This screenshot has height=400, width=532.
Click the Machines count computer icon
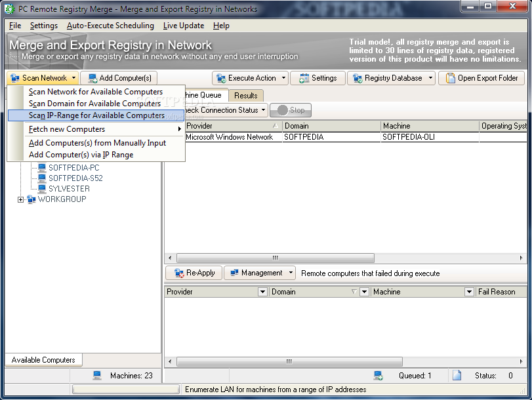click(97, 375)
